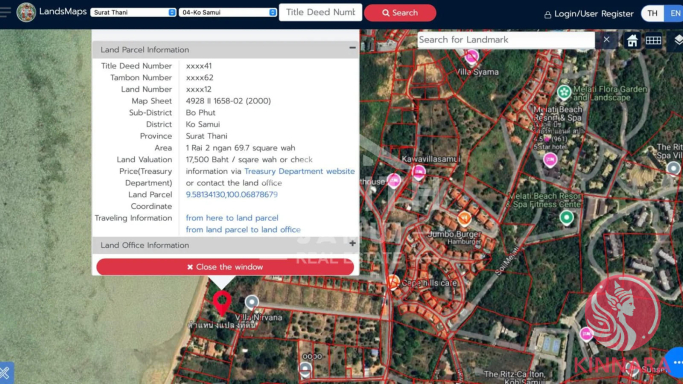Image resolution: width=683 pixels, height=384 pixels.
Task: Click the Sub-District value Bo Phut
Action: click(200, 113)
